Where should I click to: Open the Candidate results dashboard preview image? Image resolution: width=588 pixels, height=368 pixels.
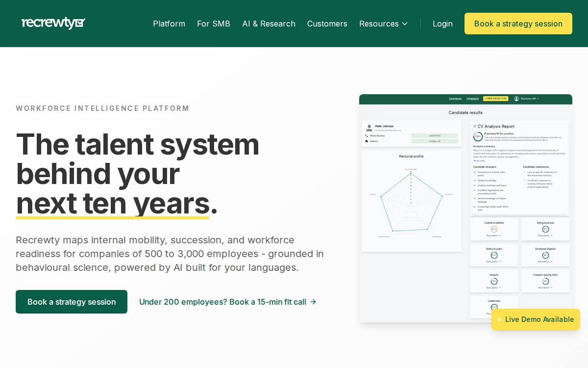(x=465, y=208)
